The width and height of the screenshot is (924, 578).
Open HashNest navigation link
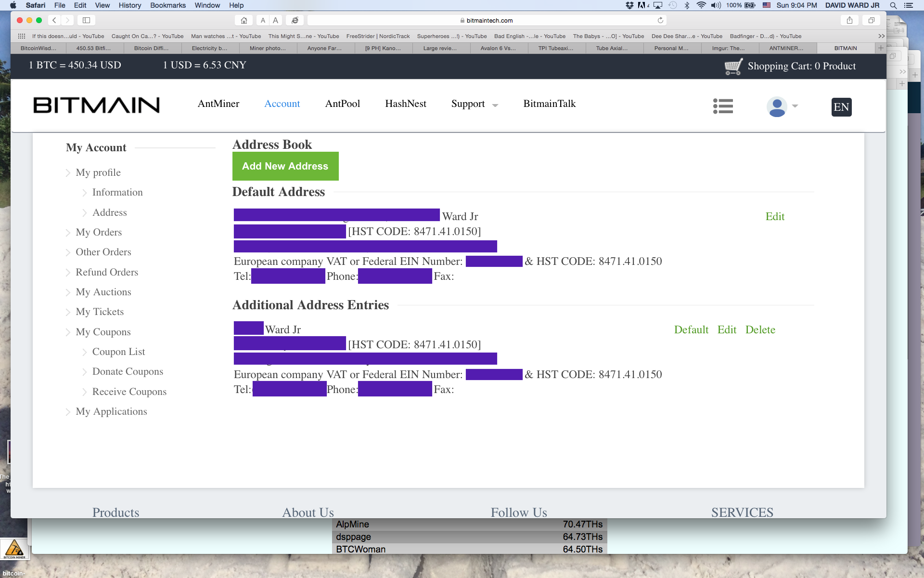pos(406,104)
